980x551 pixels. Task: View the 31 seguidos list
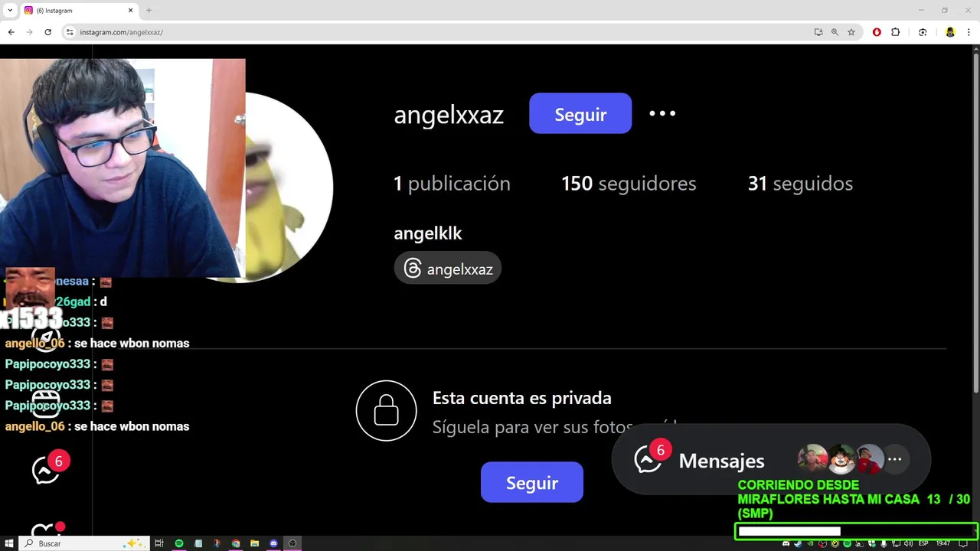[x=800, y=184]
